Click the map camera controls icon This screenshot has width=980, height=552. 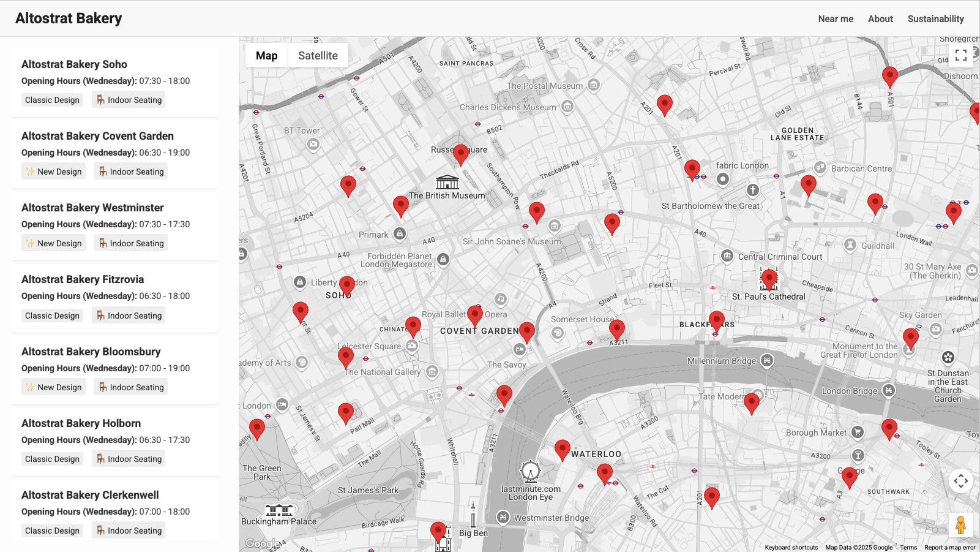click(960, 481)
